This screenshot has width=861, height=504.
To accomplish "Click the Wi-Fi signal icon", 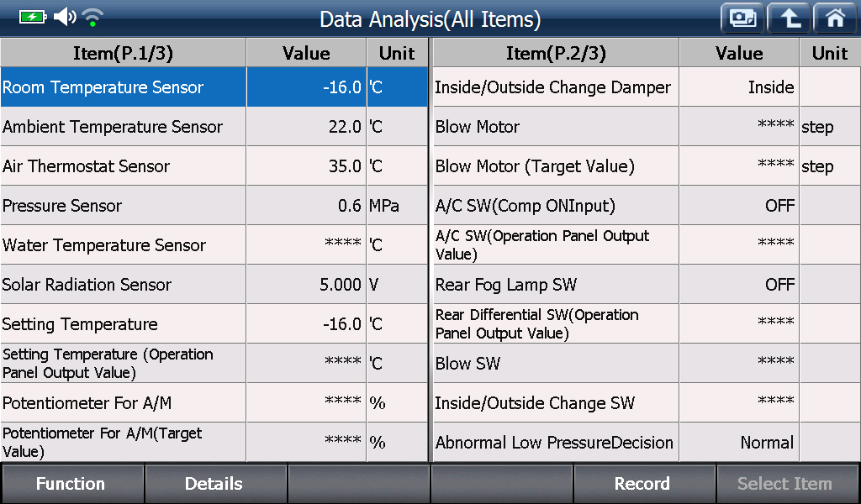I will [92, 18].
